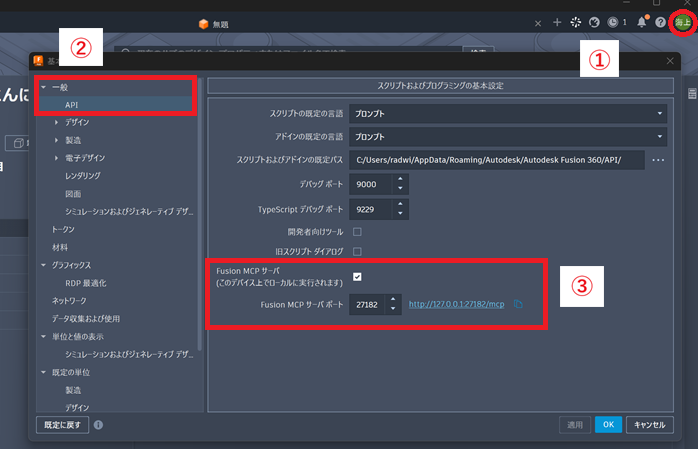
Task: Click the tree panel vertical scrollbar
Action: pos(200,214)
